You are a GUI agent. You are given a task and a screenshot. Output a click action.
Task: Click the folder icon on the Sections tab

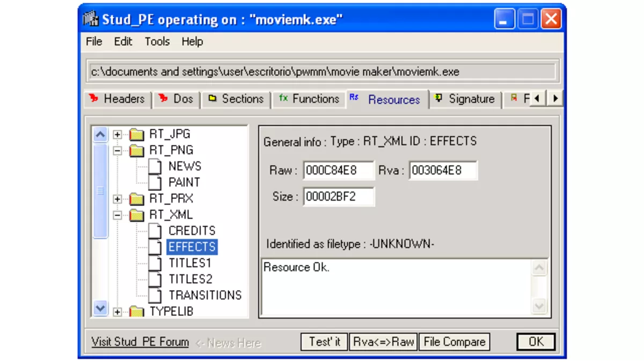[x=213, y=99]
